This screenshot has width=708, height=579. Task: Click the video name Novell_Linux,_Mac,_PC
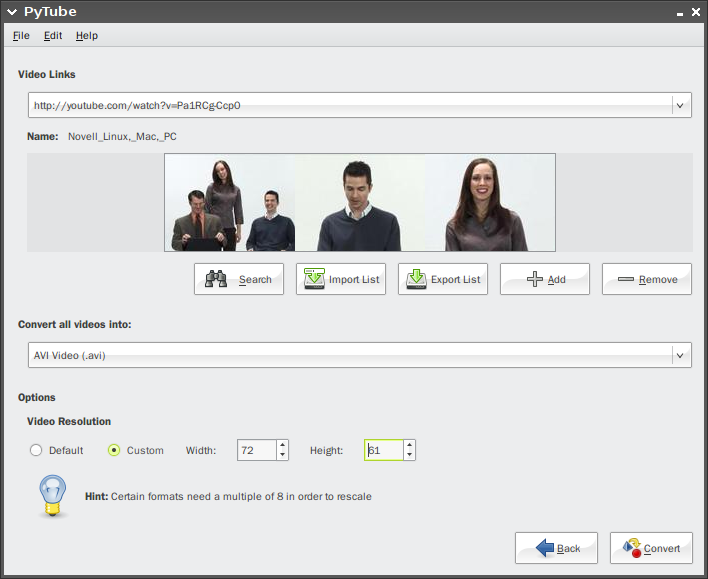click(x=122, y=136)
